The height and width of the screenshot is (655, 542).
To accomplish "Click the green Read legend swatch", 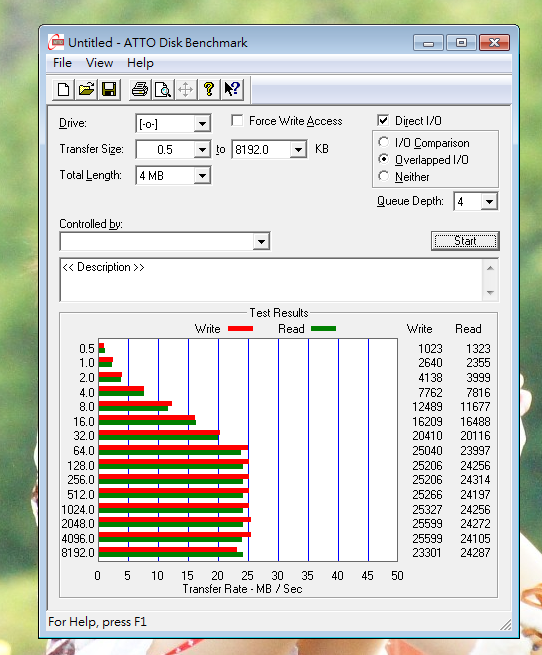I will point(323,329).
